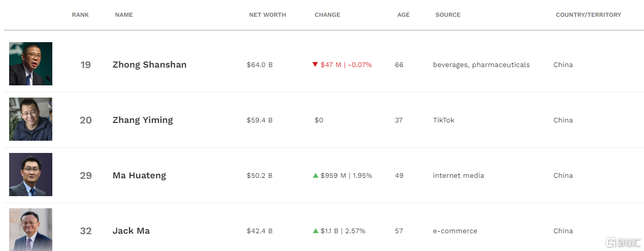Sort by the SOURCE column header
The image size is (644, 251).
point(448,15)
